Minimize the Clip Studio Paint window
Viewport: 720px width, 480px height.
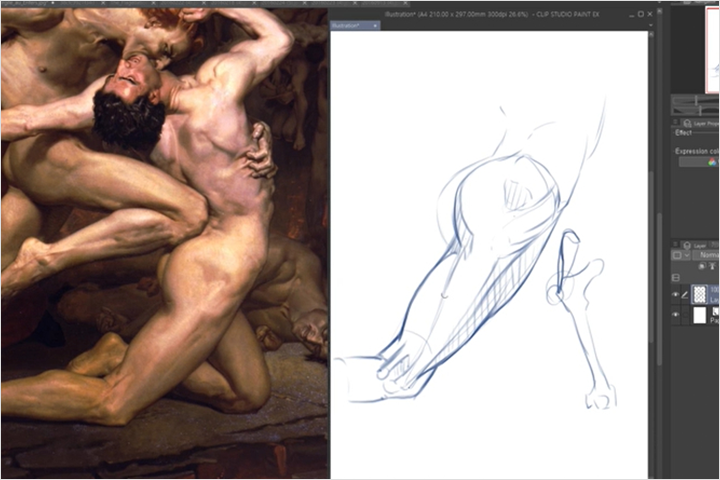pyautogui.click(x=632, y=15)
